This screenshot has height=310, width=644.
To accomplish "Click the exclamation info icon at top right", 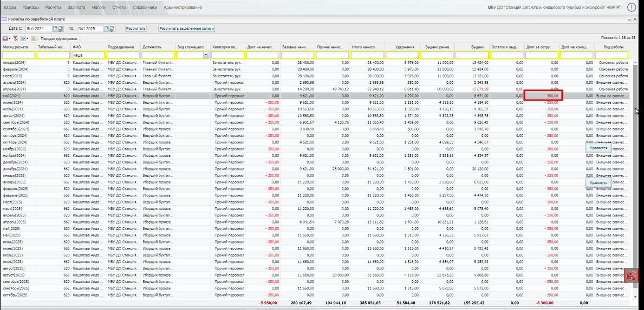I will tap(632, 7).
